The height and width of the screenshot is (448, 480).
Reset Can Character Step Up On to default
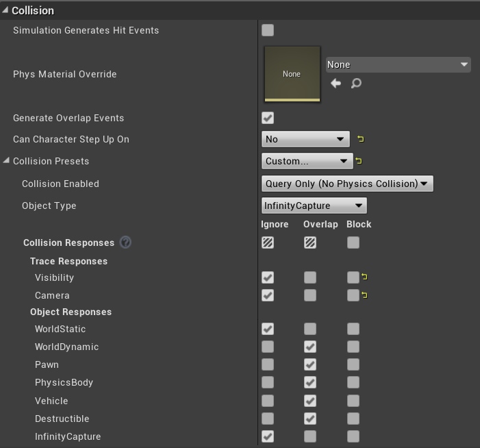361,139
